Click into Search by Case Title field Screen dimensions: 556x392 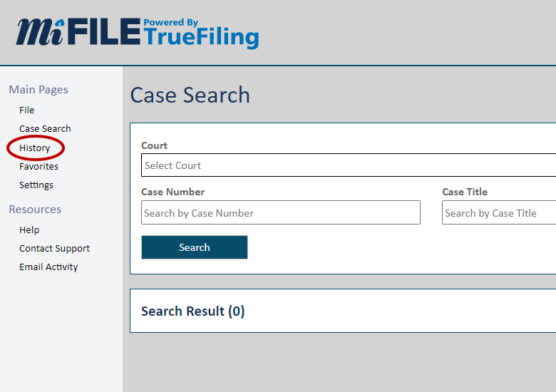click(x=498, y=213)
